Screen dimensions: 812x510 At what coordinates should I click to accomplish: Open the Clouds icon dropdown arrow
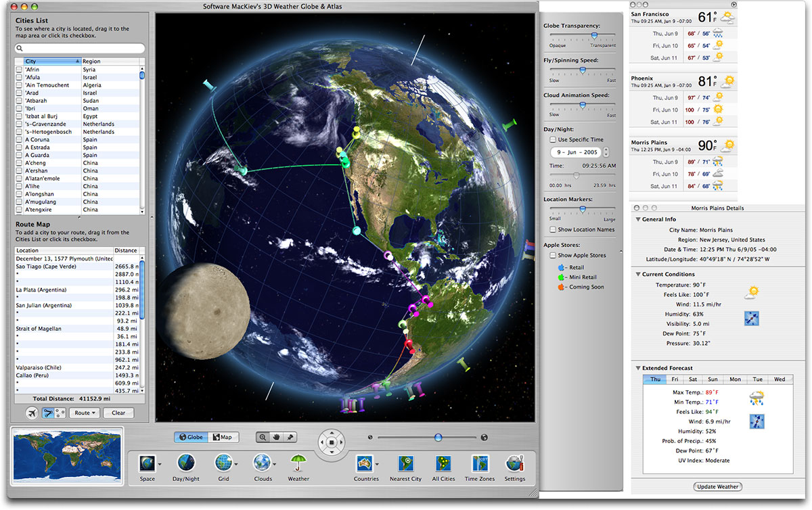(274, 465)
